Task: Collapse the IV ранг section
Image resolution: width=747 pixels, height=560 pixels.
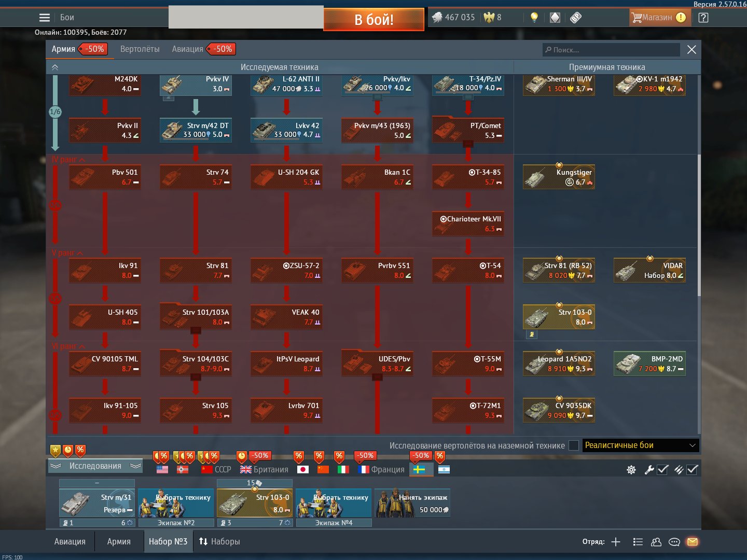Action: 68,160
